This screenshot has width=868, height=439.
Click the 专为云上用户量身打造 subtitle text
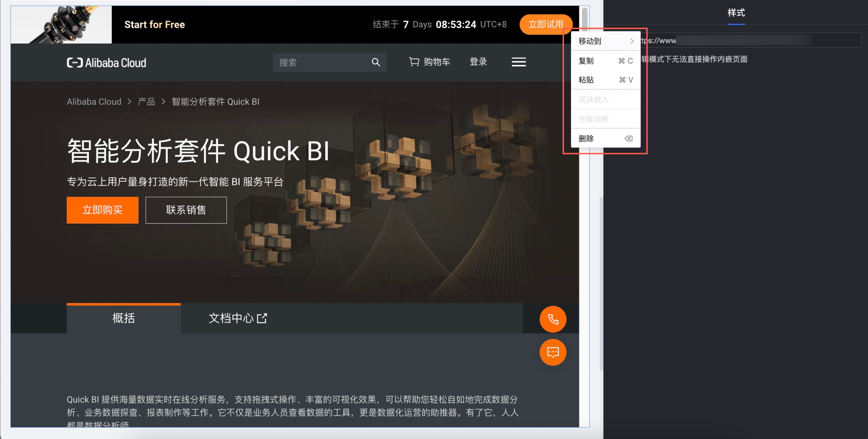pyautogui.click(x=175, y=182)
